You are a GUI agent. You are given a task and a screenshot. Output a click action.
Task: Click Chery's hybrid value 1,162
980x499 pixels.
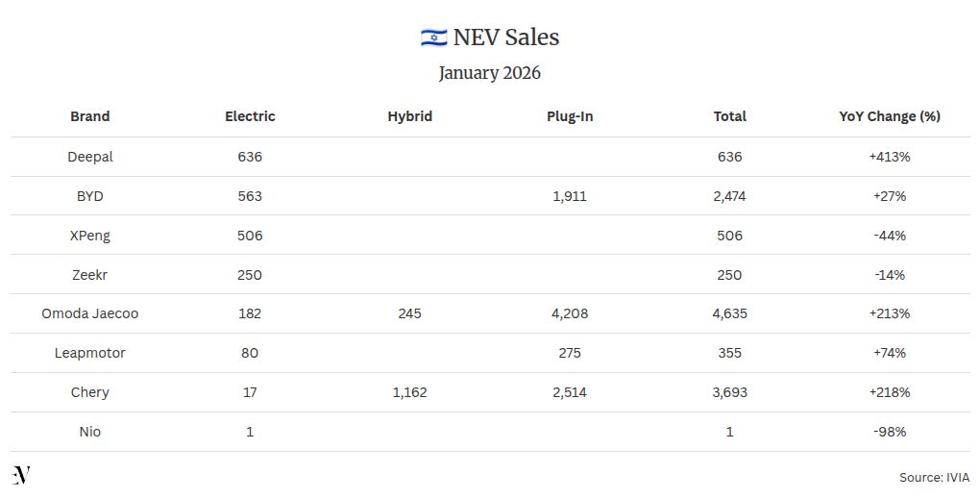tap(410, 392)
